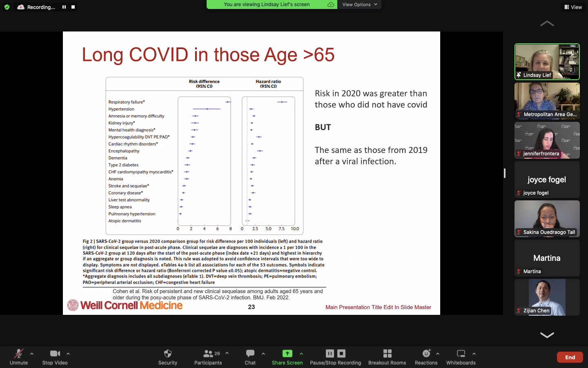Click the pause icon in Pause/Stop Recording

tap(330, 353)
